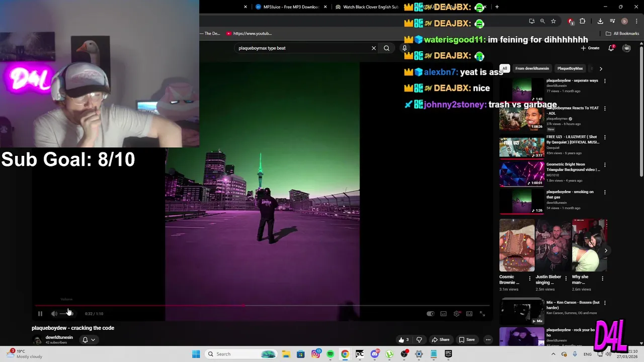Focus the plaqueboymax type beat search field
Screen dimensions: 644x362
302,48
